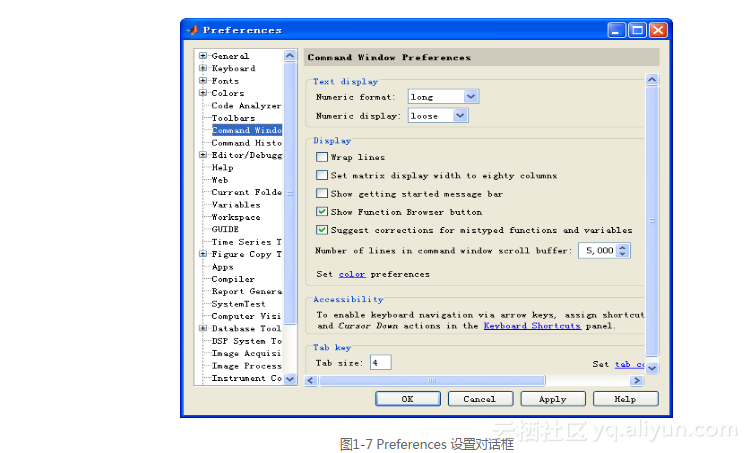The height and width of the screenshot is (453, 749).
Task: Expand the Colors tree node
Action: point(203,93)
